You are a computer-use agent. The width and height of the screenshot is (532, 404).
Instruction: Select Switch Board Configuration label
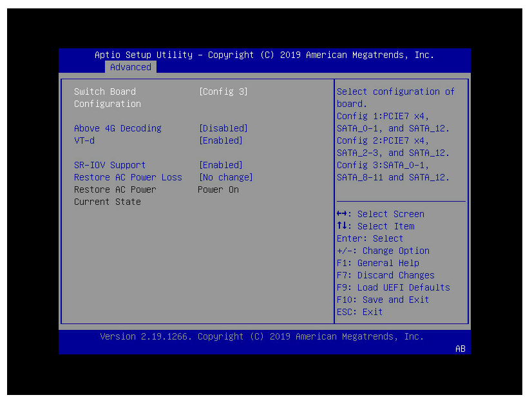(107, 98)
